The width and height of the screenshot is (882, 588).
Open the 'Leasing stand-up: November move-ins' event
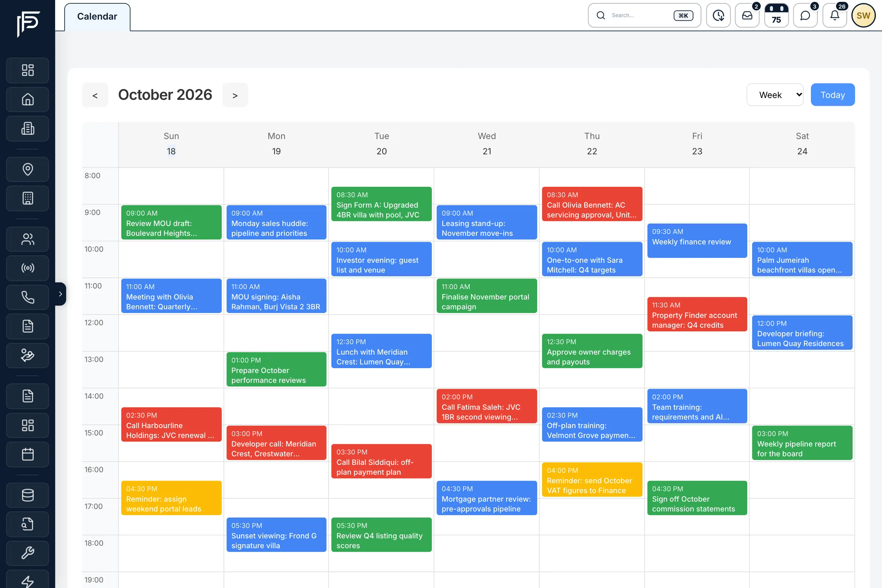(487, 222)
